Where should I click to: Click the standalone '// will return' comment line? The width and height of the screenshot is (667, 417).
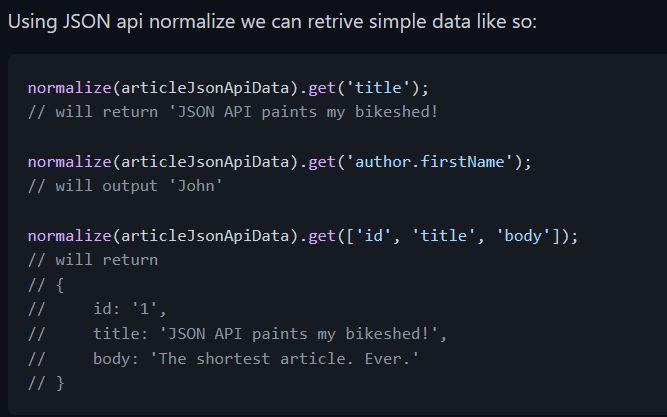pos(93,260)
